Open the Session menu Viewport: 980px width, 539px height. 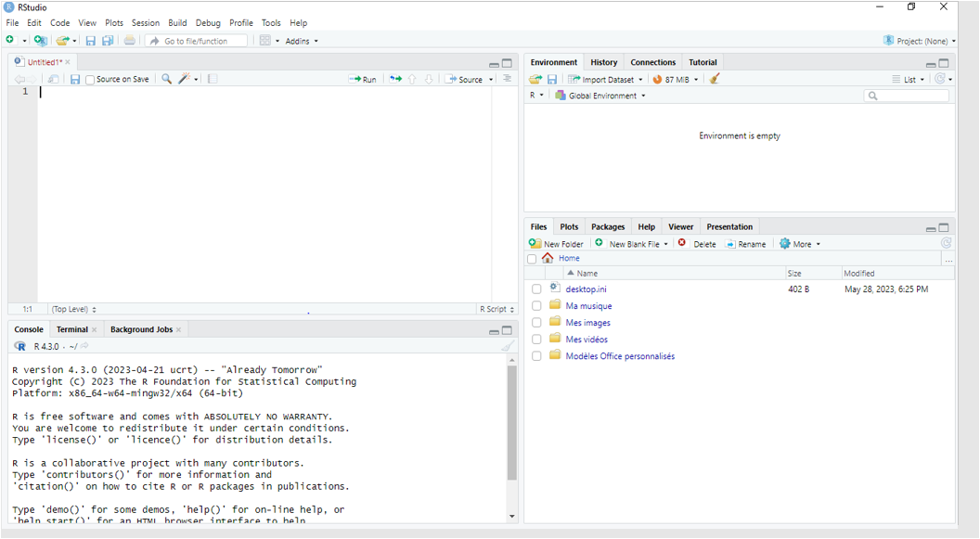[x=145, y=22]
